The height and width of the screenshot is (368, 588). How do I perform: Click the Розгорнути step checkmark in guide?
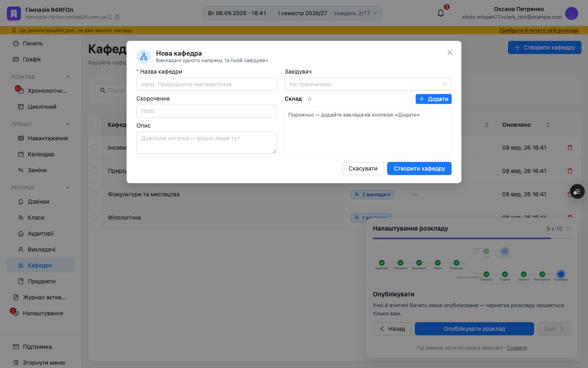point(542,274)
